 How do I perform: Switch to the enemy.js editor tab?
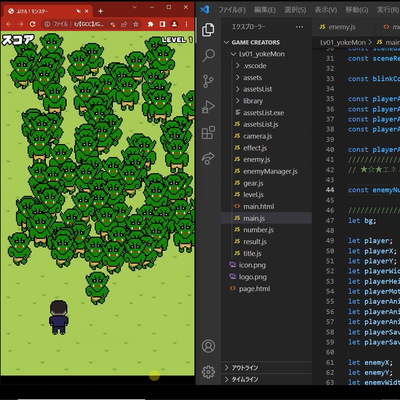(337, 27)
